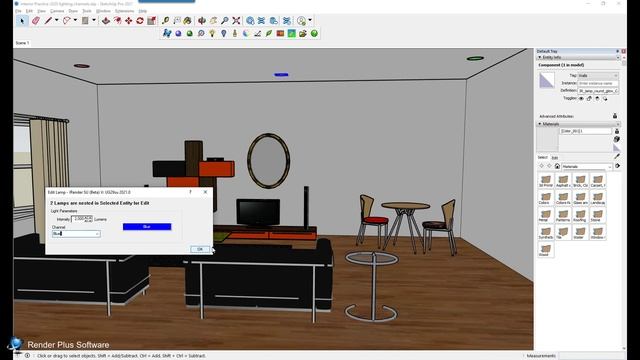The image size is (640, 360).
Task: Open the Tag dropdown in Entity Info
Action: (x=598, y=76)
